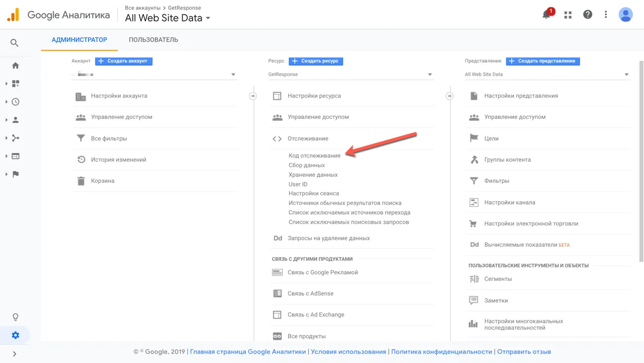644x363 pixels.
Task: Click the Discover lightbulb icon
Action: [16, 317]
